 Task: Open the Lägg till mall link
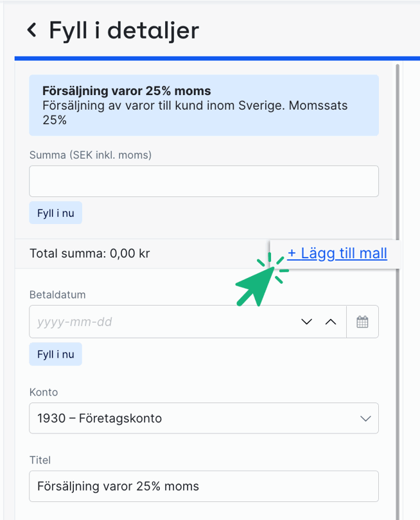pos(337,253)
